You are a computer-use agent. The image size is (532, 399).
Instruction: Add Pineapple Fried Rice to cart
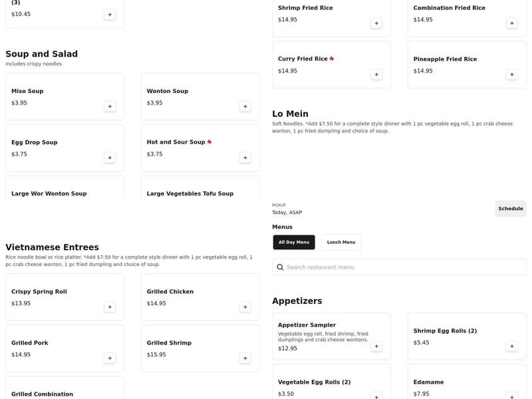(x=512, y=74)
